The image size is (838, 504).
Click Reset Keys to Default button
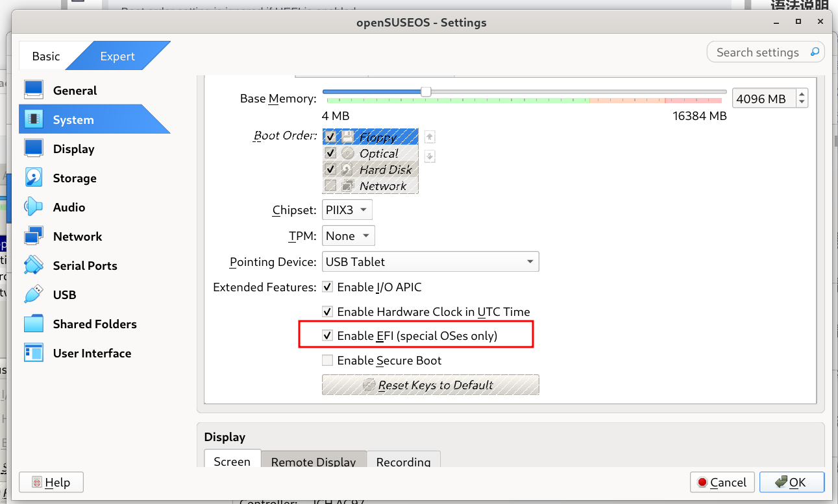[430, 385]
